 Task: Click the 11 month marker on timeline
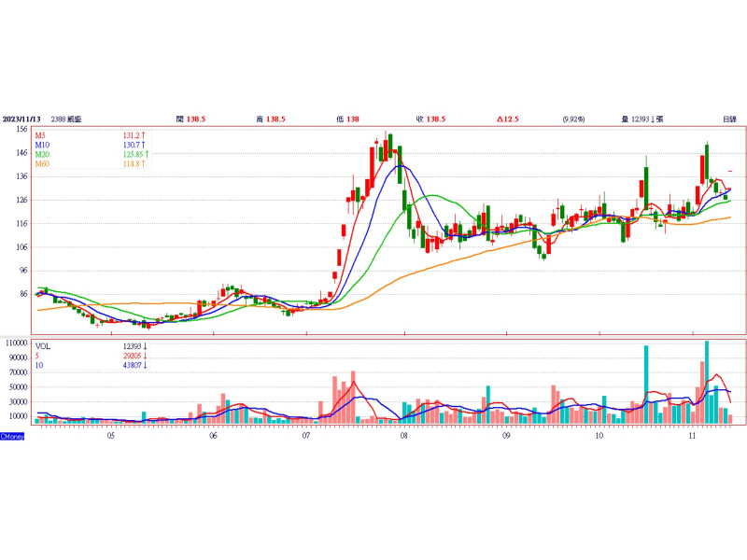click(692, 435)
